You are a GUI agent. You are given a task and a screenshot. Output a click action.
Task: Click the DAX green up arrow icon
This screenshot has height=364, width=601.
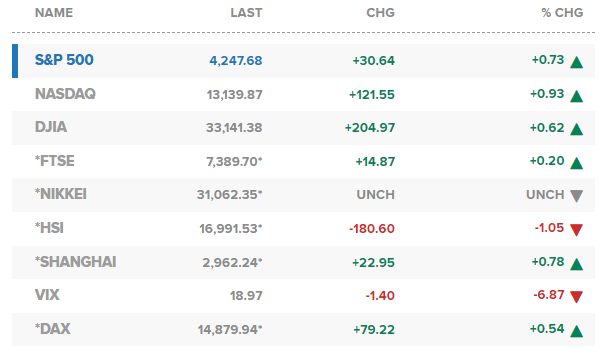point(576,331)
